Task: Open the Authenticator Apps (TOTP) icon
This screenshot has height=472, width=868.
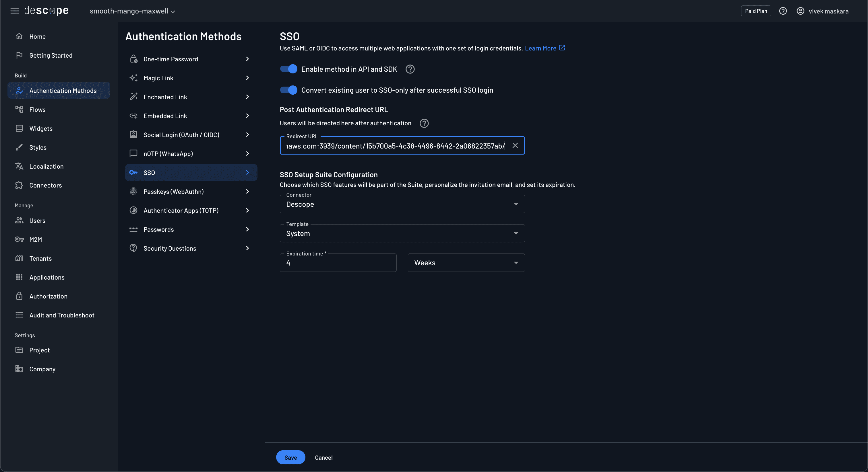Action: 133,210
